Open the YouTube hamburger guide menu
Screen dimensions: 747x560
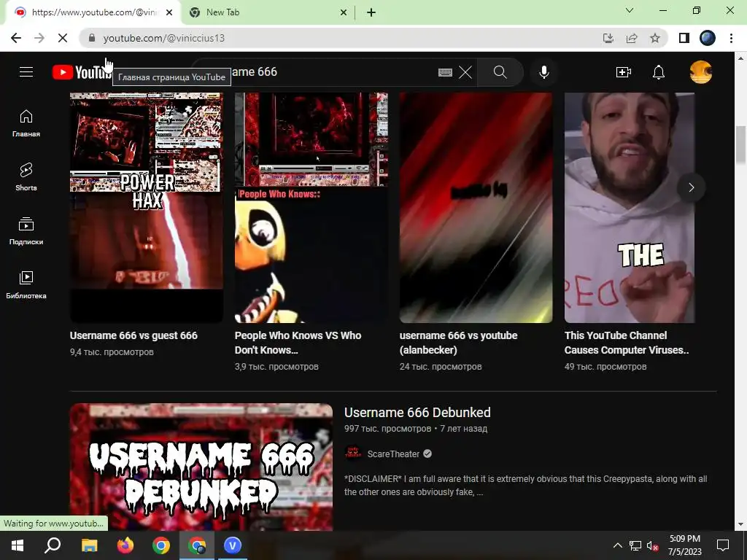click(26, 72)
